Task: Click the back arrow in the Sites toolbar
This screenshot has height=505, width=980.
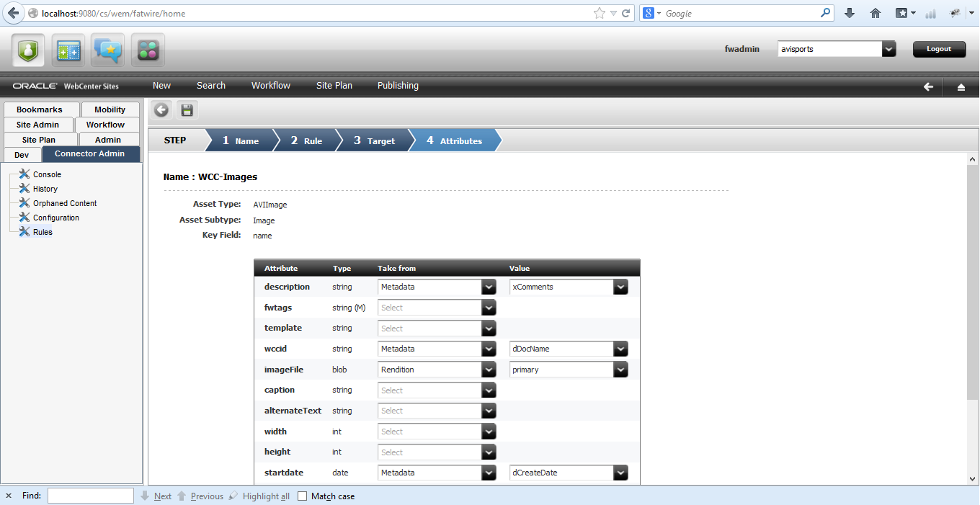Action: (929, 86)
